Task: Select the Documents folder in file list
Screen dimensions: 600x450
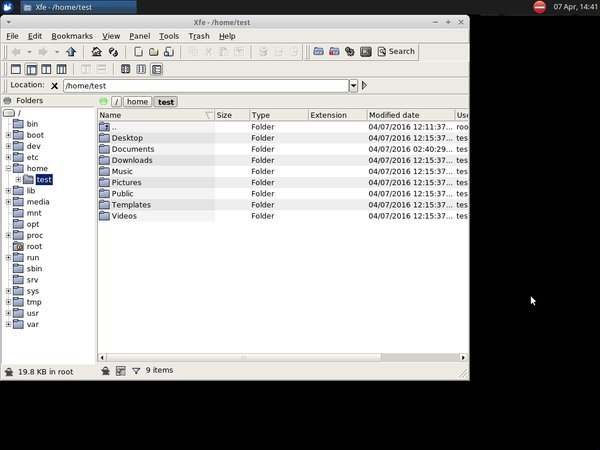Action: pyautogui.click(x=132, y=149)
